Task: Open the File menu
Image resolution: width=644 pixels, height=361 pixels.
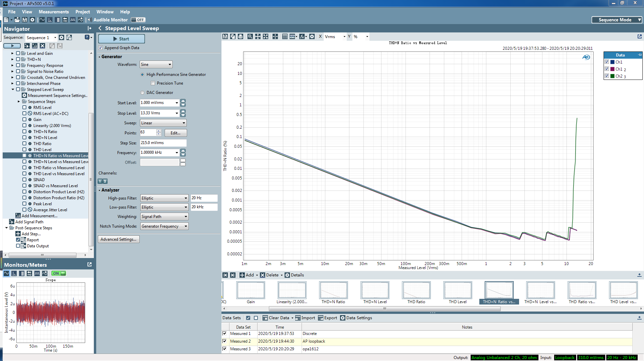Action: [x=12, y=12]
